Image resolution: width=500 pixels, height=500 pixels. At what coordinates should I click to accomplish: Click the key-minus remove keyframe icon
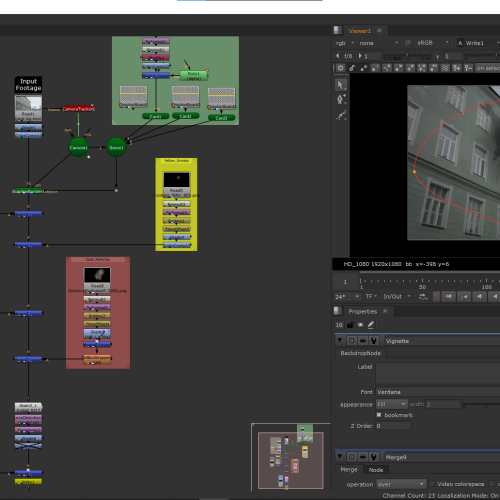coord(468,68)
